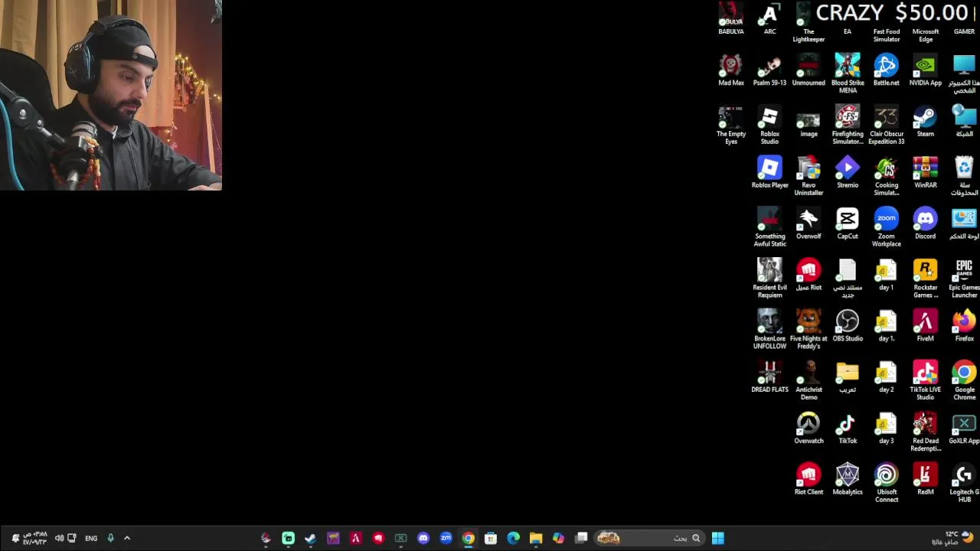This screenshot has width=980, height=551.
Task: Open Microsoft Store from the taskbar
Action: tap(491, 538)
